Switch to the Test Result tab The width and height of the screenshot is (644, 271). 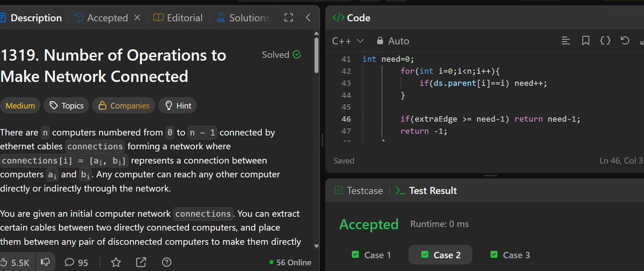(426, 191)
